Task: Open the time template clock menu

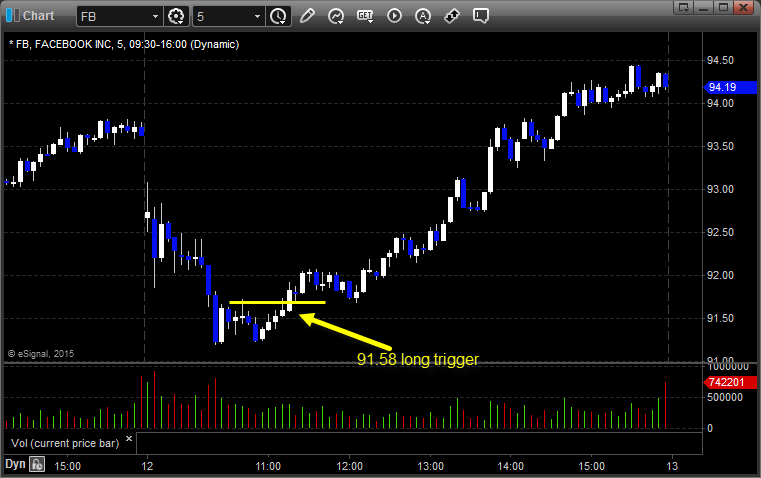Action: tap(279, 16)
